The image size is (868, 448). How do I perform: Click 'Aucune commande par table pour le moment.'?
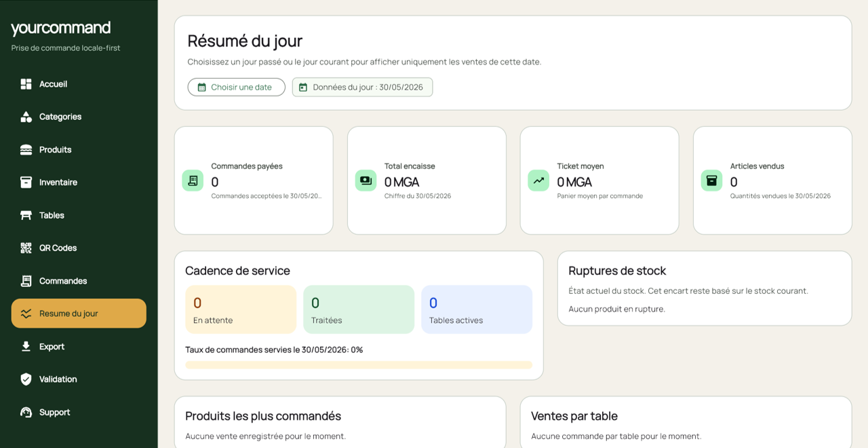point(616,436)
